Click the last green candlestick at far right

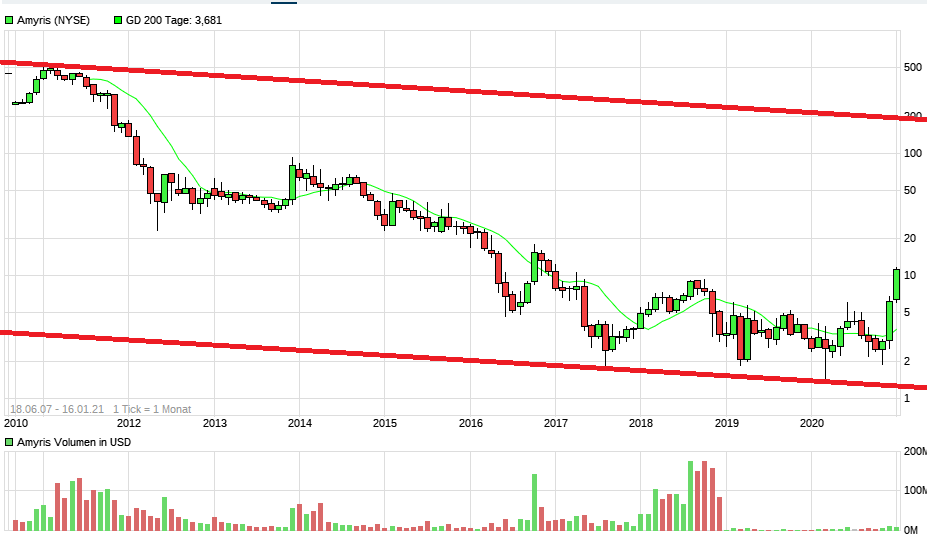pyautogui.click(x=897, y=284)
